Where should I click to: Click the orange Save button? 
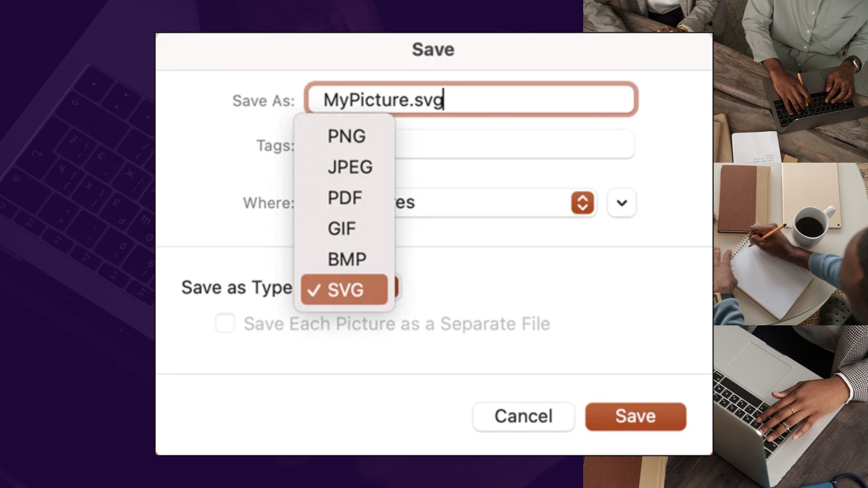pyautogui.click(x=636, y=416)
